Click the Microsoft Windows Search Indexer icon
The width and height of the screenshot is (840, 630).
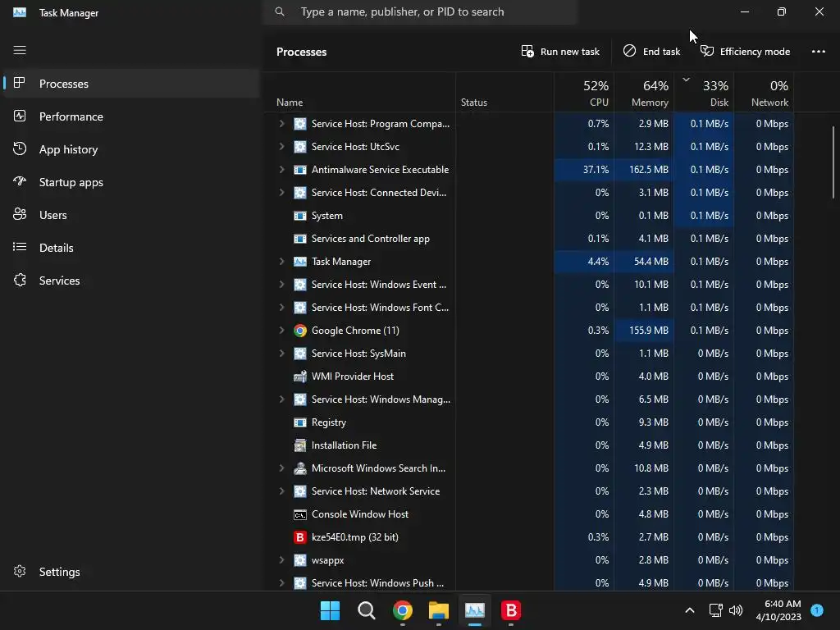300,468
